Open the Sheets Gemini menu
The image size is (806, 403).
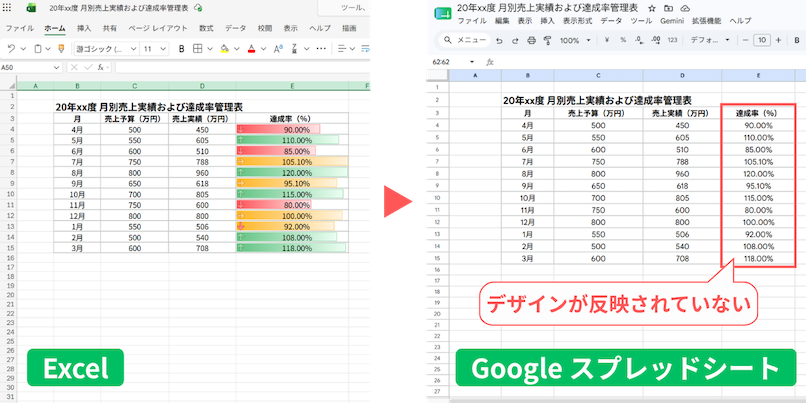pos(672,21)
